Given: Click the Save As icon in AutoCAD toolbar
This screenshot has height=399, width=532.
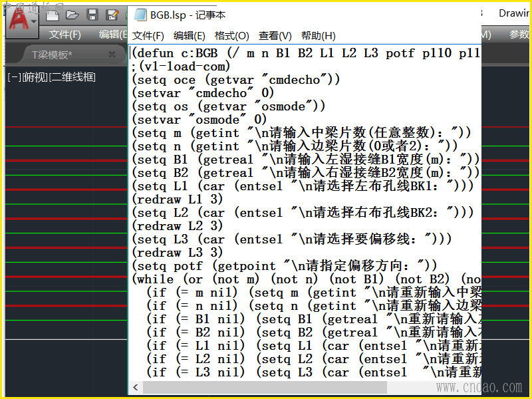Looking at the screenshot, I should [x=112, y=15].
